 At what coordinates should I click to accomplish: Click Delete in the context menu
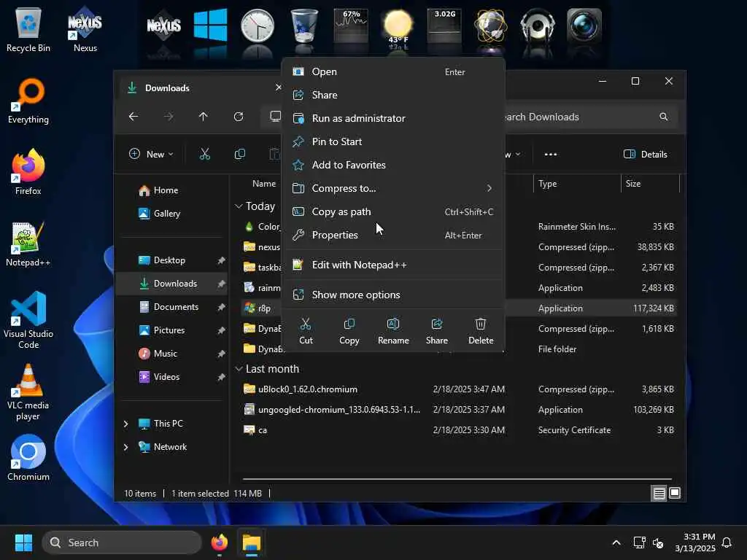point(481,331)
